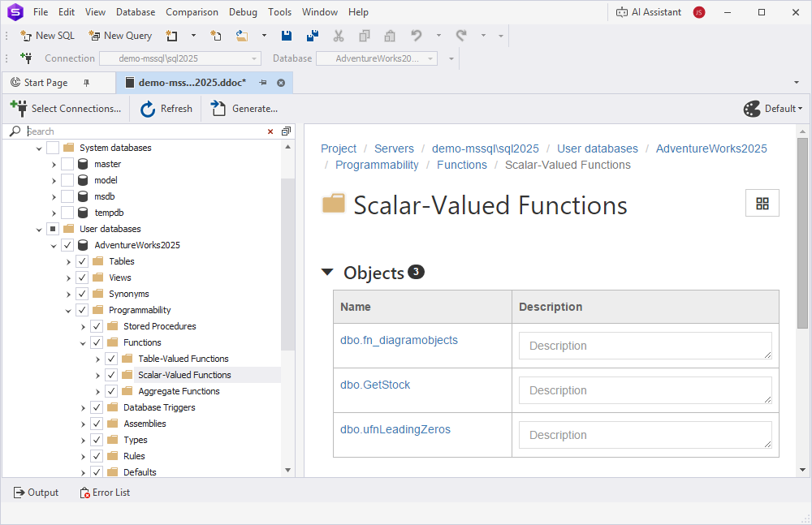Click the Open file folder icon
This screenshot has height=525, width=812.
242,36
